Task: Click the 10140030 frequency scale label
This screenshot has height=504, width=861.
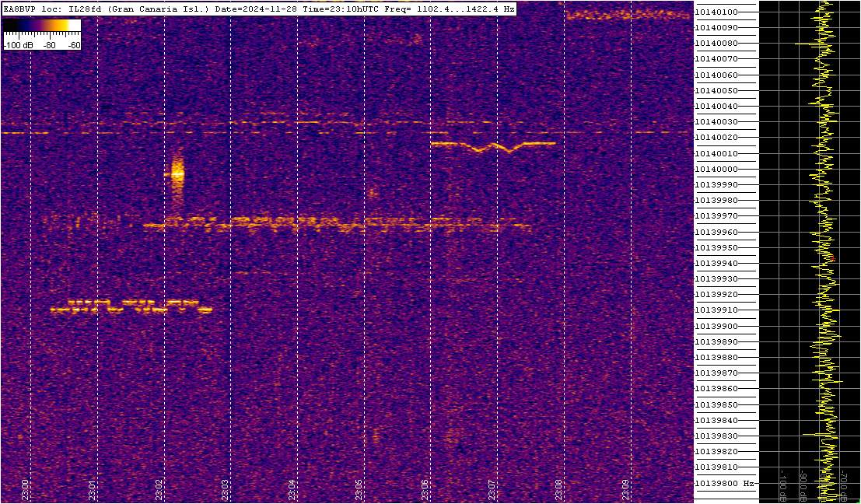Action: 716,122
